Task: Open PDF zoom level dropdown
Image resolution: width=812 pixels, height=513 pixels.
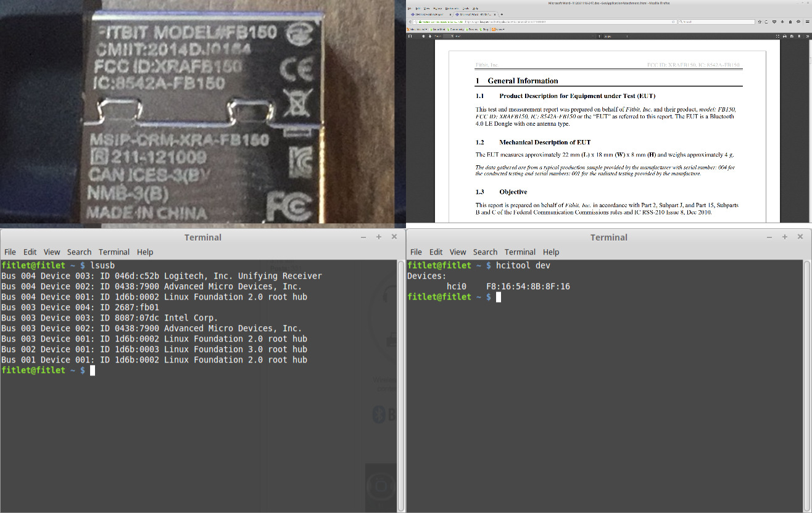Action: 616,36
